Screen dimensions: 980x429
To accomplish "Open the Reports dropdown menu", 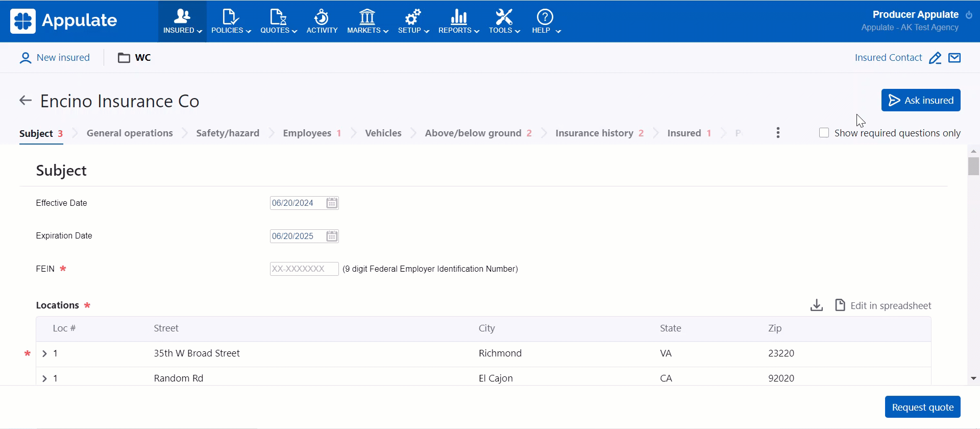I will [458, 21].
